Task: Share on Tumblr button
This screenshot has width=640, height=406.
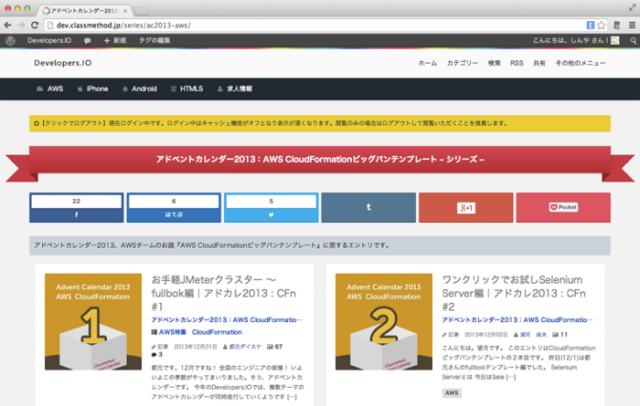Action: coord(369,208)
